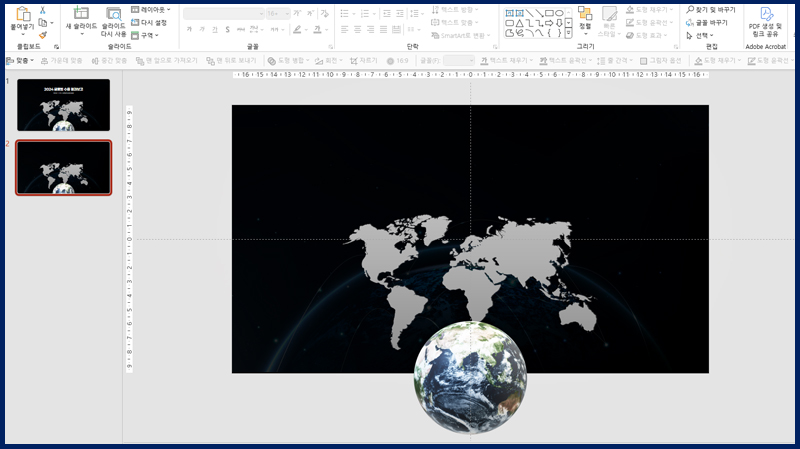Viewport: 800px width, 449px height.
Task: Click Reset (다시 설정) slide button
Action: click(149, 22)
